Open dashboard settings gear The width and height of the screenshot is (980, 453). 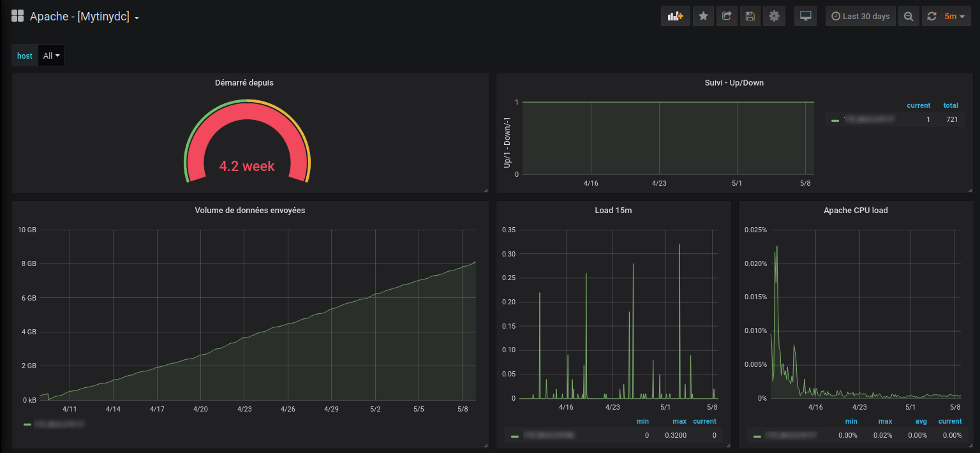click(x=774, y=17)
